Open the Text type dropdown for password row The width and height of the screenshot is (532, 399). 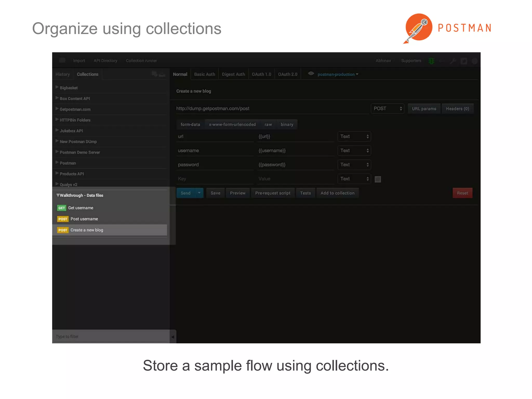coord(354,165)
